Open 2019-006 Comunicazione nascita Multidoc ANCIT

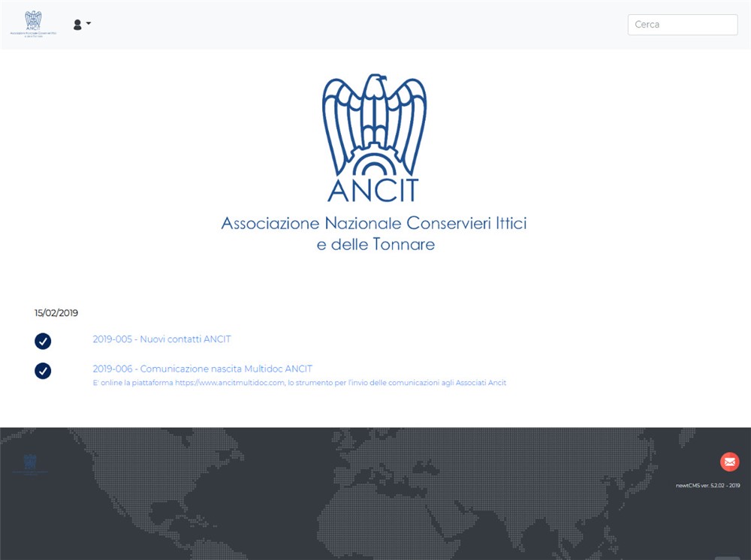tap(203, 369)
